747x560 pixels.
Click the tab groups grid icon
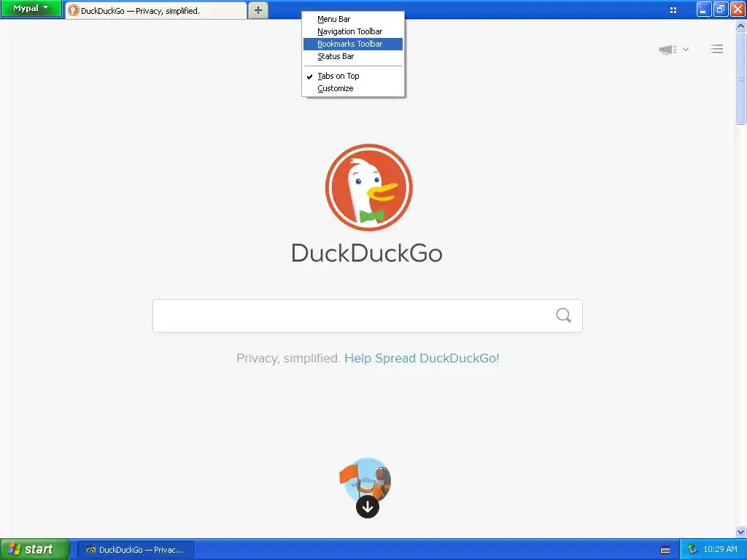pyautogui.click(x=673, y=10)
